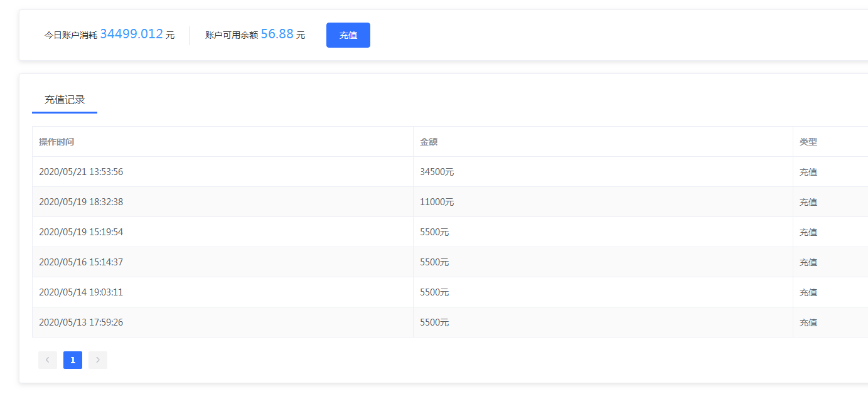Go to next page with right chevron
The image size is (868, 404).
tap(98, 360)
